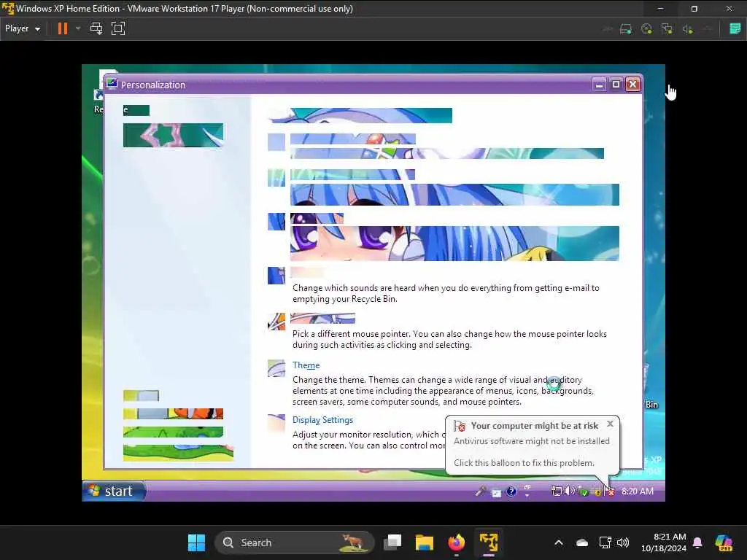747x560 pixels.
Task: Open the green notes/library icon at VMware toolbar end
Action: [x=735, y=29]
